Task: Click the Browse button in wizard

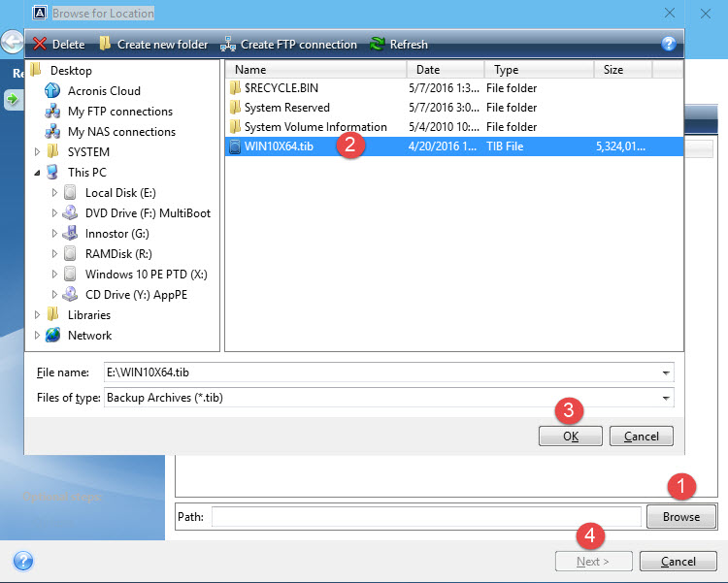Action: [x=681, y=517]
